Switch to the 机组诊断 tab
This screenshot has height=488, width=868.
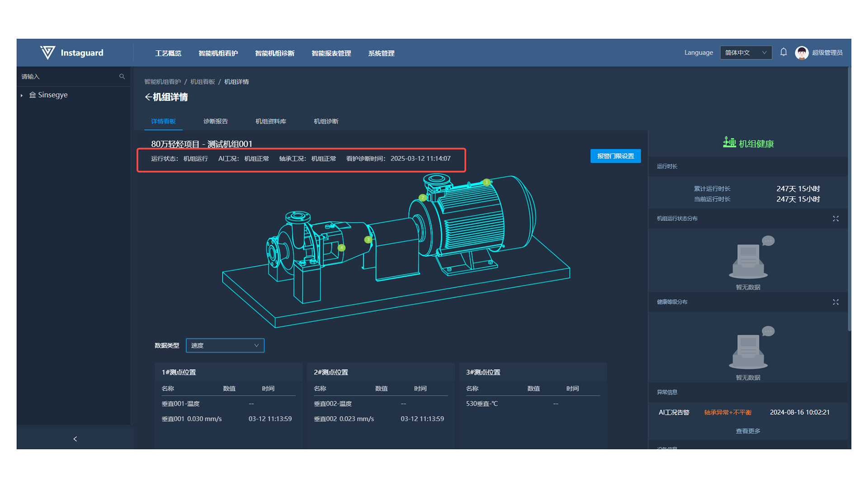326,121
